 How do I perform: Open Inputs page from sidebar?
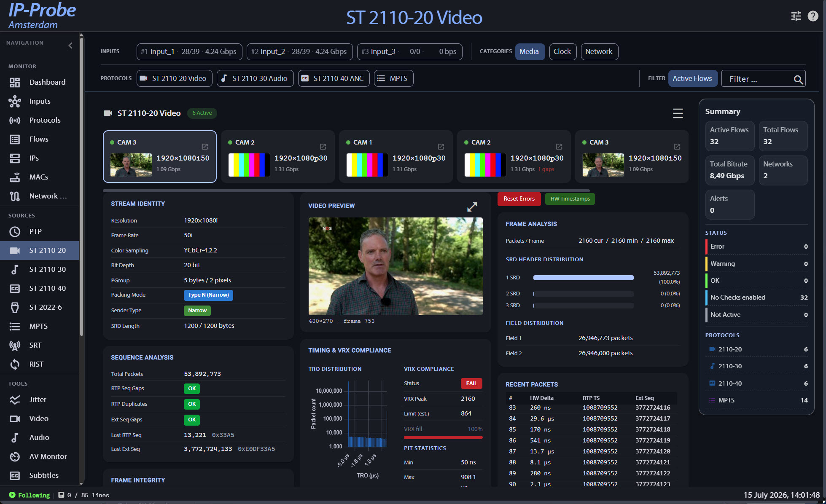coord(39,101)
